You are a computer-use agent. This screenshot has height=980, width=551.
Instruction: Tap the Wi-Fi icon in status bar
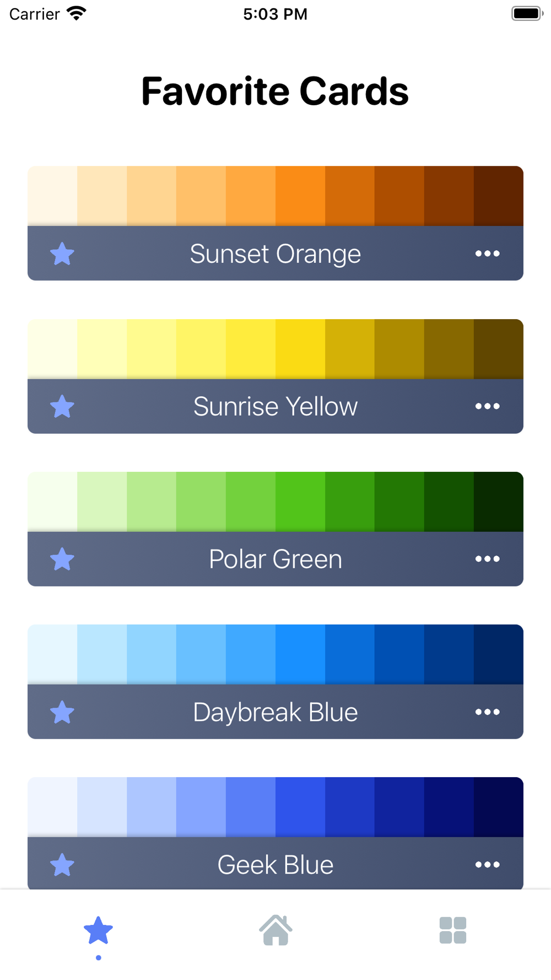pos(77,13)
